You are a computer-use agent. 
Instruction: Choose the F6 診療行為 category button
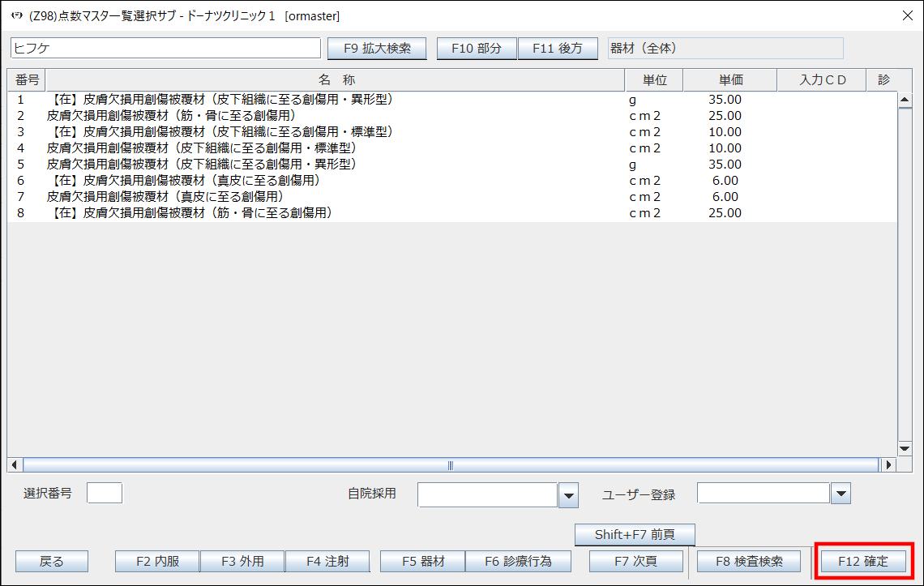pyautogui.click(x=518, y=561)
